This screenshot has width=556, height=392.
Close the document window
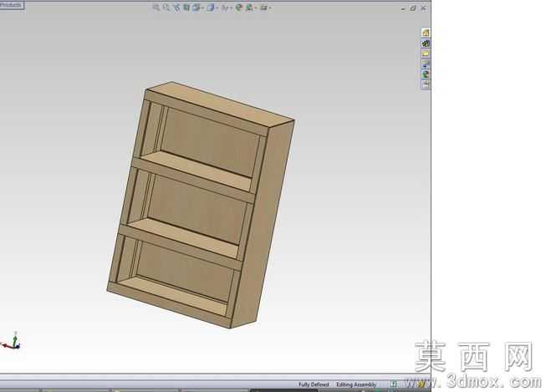(423, 8)
